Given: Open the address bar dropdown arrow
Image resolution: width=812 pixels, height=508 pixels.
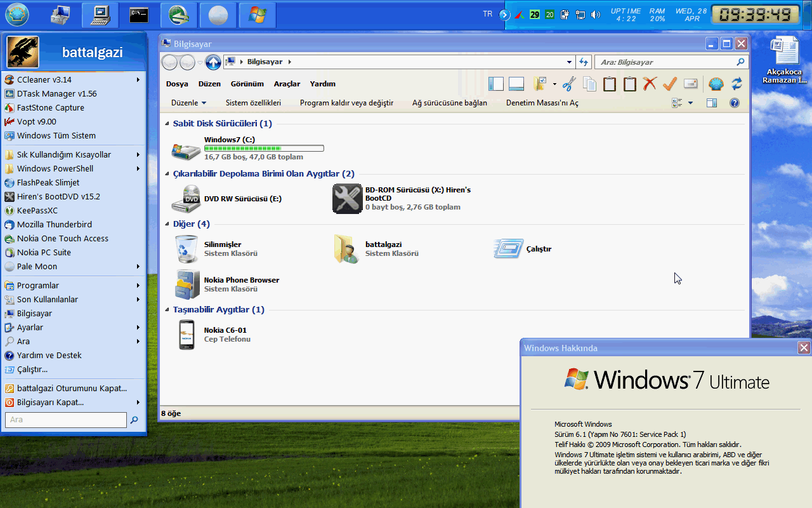Looking at the screenshot, I should point(569,62).
